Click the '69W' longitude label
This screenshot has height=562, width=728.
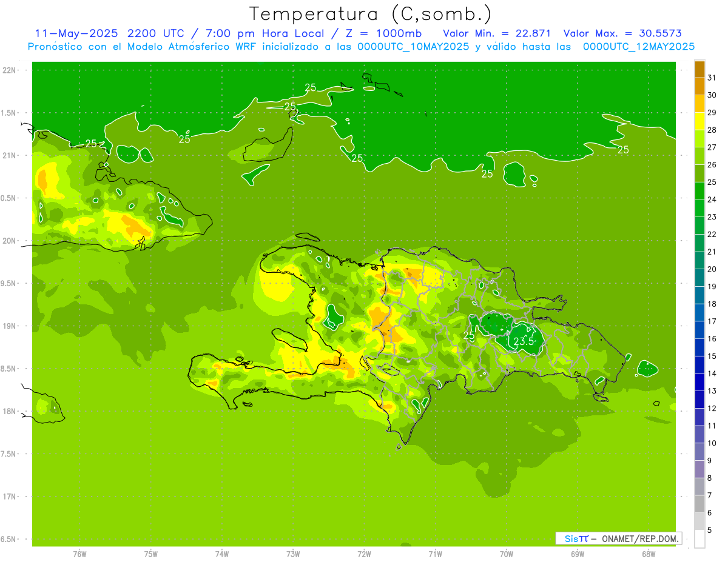[578, 554]
